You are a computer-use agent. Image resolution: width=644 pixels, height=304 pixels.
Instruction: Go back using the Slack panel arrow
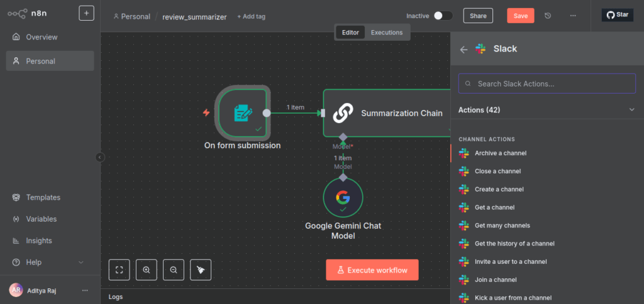click(464, 50)
